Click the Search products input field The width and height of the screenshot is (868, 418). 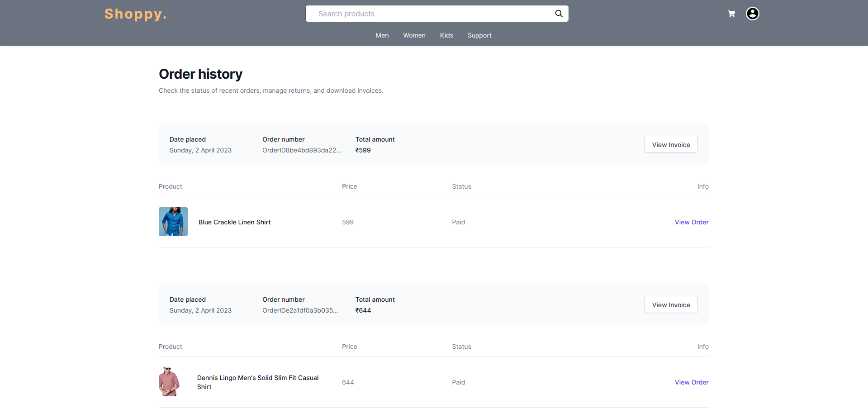click(430, 14)
